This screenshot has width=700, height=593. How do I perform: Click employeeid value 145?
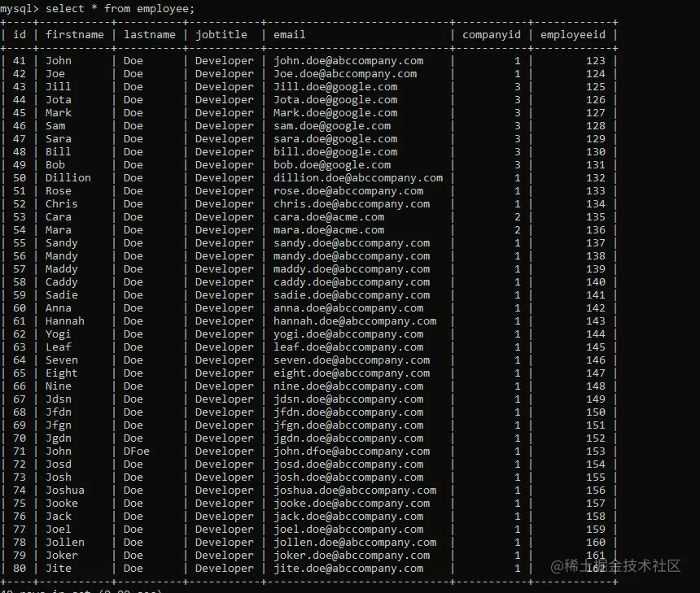596,347
